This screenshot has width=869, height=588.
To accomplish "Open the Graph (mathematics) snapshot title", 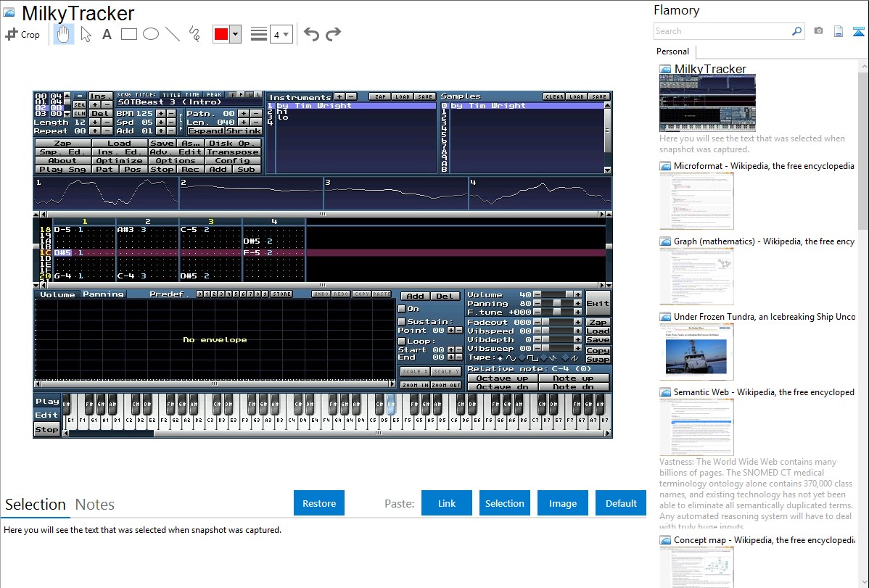I will point(764,241).
